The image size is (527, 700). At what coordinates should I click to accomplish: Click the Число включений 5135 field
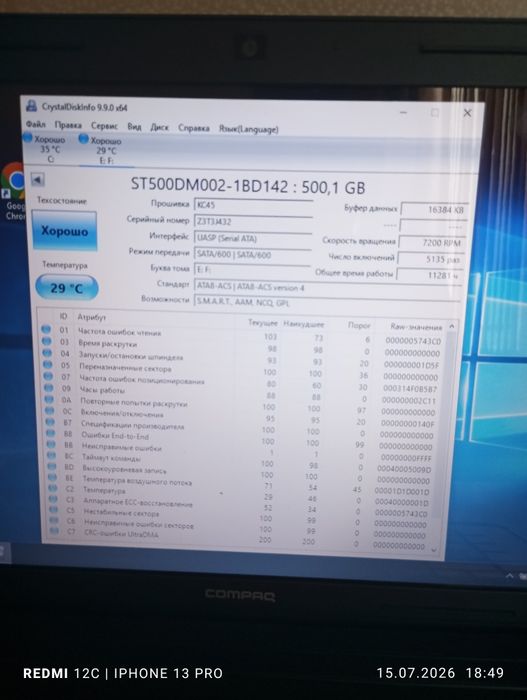pyautogui.click(x=431, y=259)
